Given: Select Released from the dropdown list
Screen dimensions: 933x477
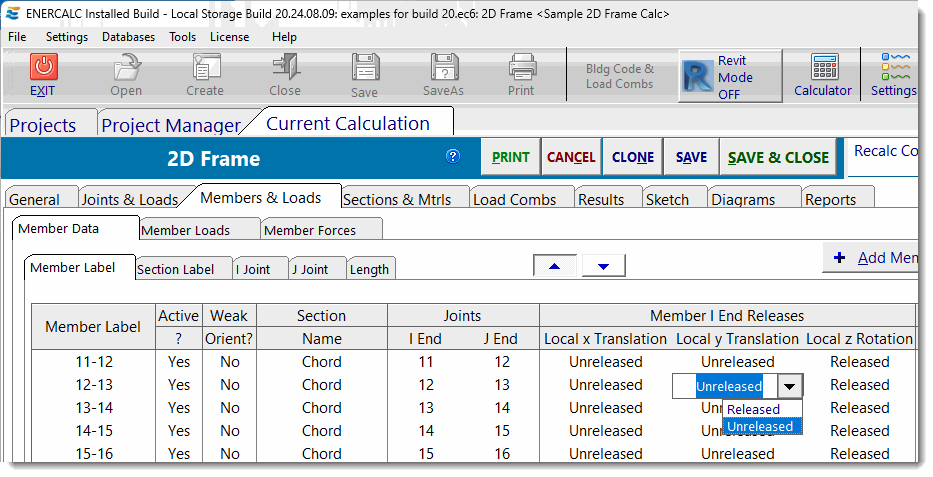Looking at the screenshot, I should pyautogui.click(x=753, y=409).
